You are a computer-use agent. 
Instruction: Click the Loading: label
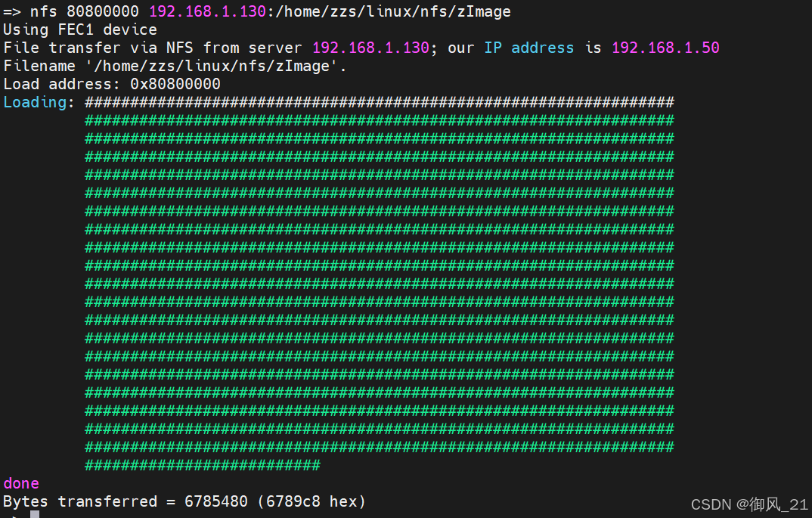coord(36,102)
